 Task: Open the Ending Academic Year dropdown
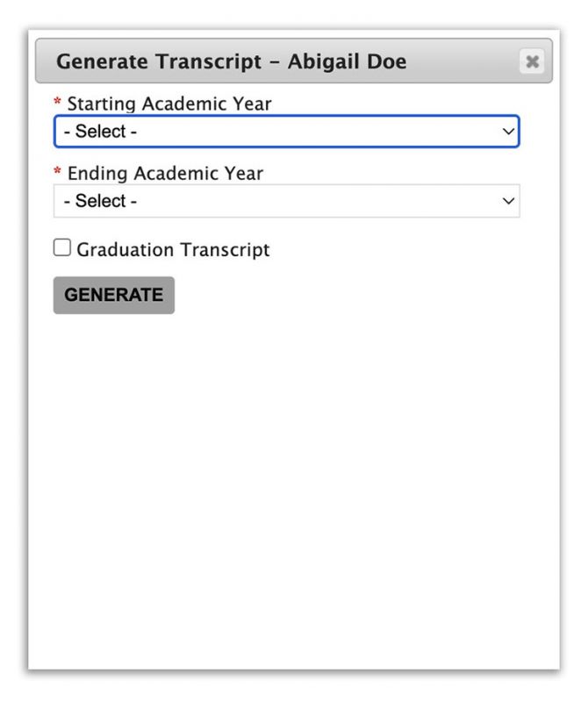pyautogui.click(x=287, y=201)
